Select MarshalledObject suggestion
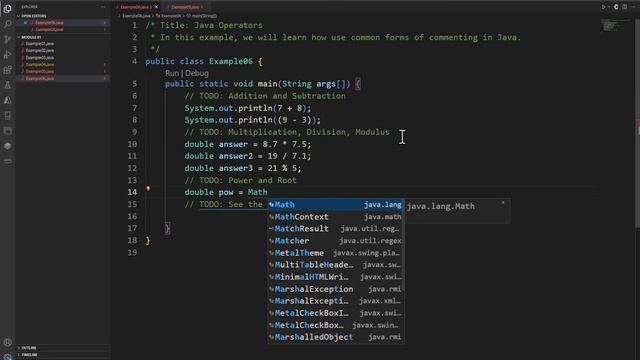The height and width of the screenshot is (360, 640). [336, 337]
